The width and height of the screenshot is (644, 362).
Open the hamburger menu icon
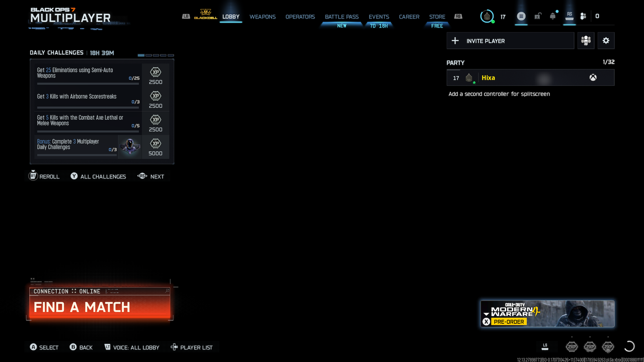521,16
